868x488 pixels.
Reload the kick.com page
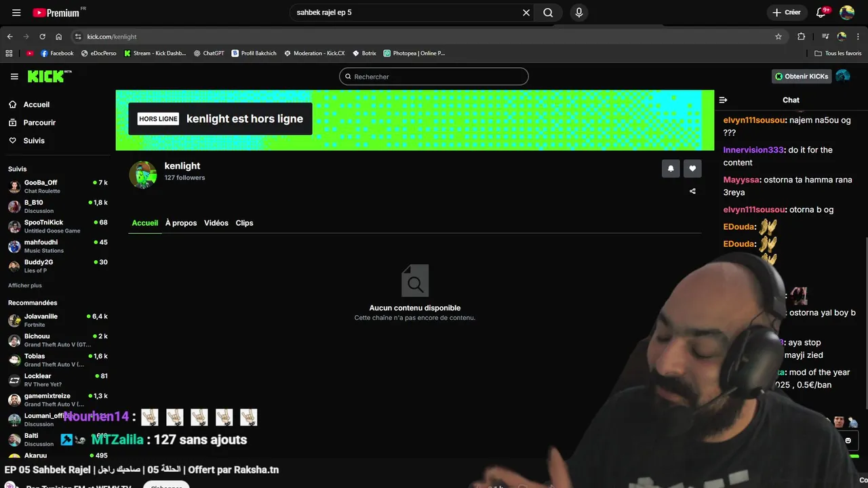42,37
